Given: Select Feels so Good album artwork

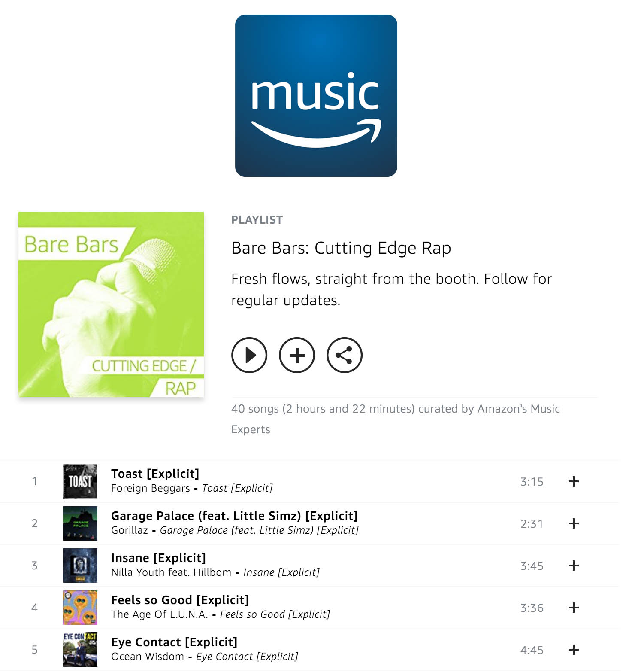Looking at the screenshot, I should 80,608.
